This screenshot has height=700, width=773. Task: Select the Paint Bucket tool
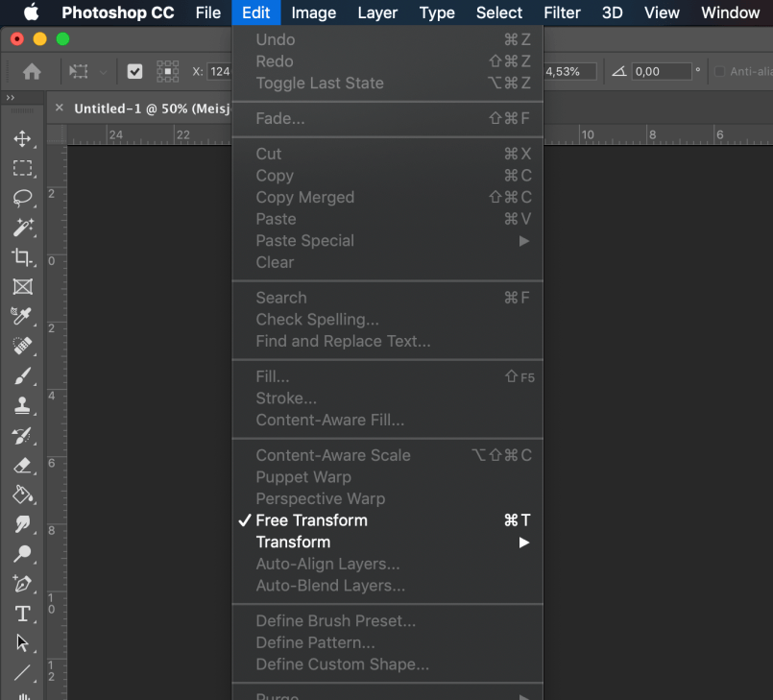coord(22,495)
